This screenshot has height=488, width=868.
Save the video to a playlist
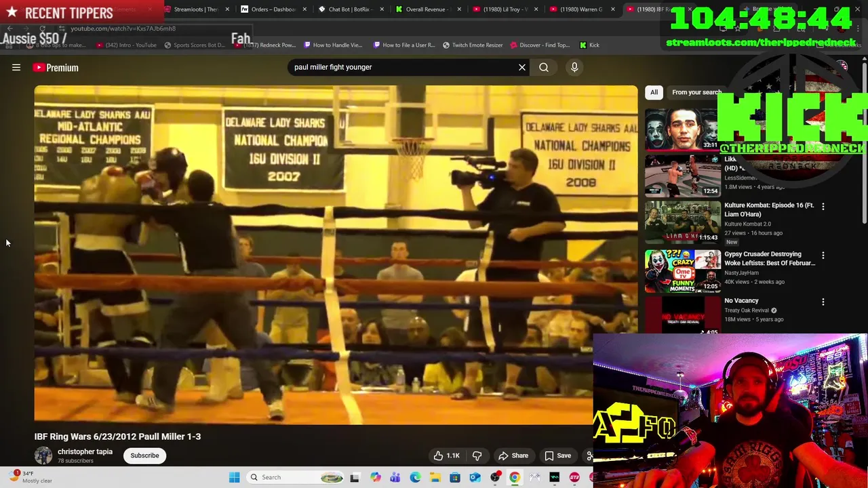(x=557, y=455)
